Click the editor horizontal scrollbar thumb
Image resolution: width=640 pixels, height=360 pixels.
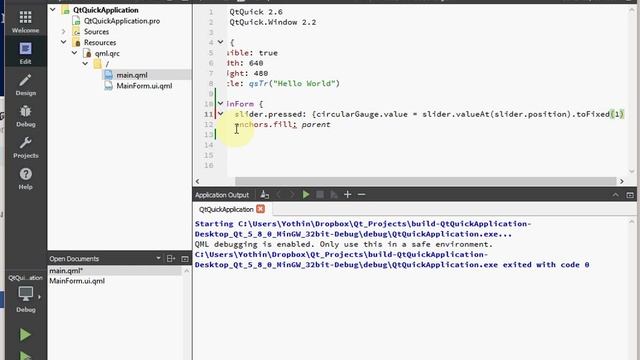point(425,181)
